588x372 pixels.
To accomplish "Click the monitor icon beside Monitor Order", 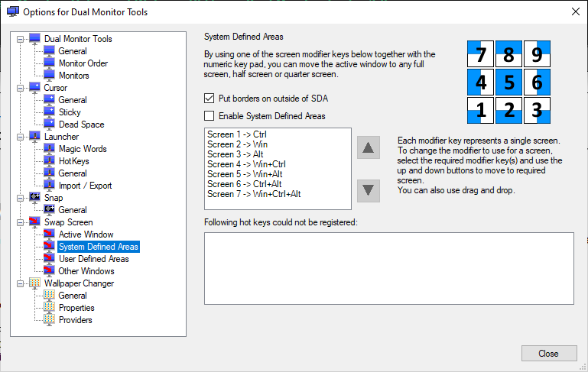I will click(x=49, y=63).
